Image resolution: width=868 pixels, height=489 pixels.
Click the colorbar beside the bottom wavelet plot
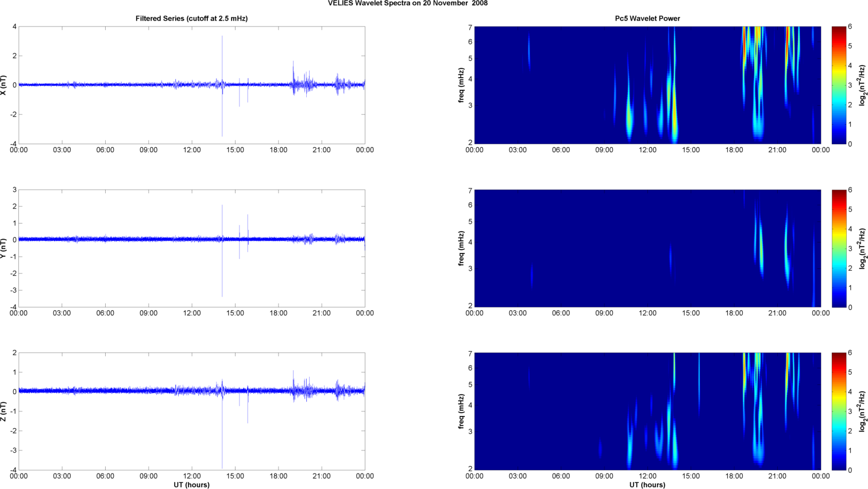pyautogui.click(x=839, y=411)
